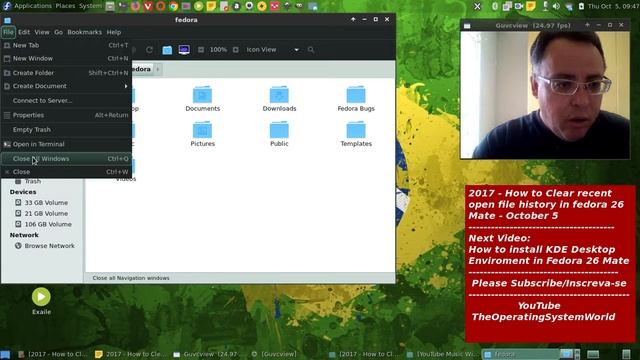Go to Home folder via toolbar icon
Viewport: 640px width, 360px height.
[x=167, y=50]
